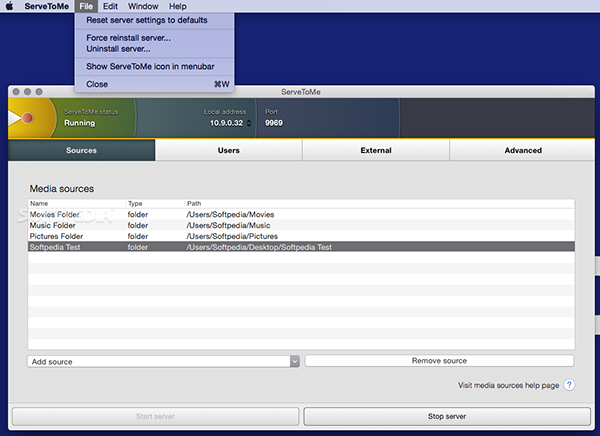Click the /Users/Softpedia/Pictures path cell
Viewport: 600px width, 436px height.
point(232,236)
